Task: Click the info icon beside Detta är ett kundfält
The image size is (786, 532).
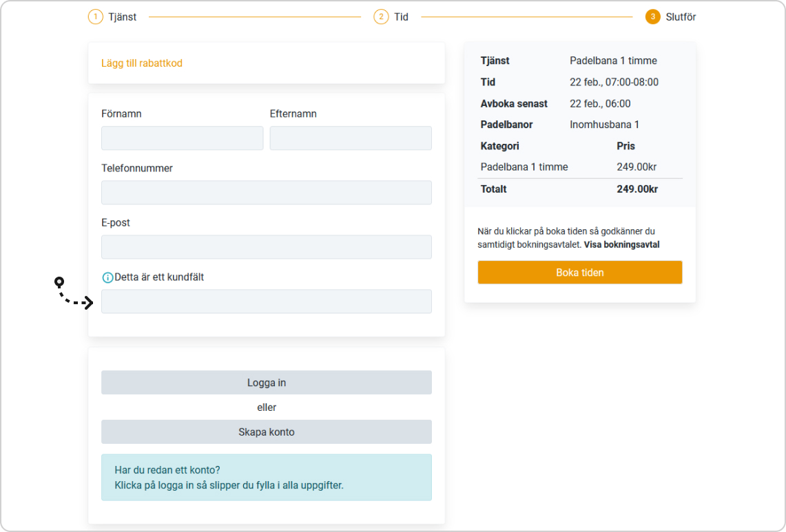Action: [x=107, y=277]
